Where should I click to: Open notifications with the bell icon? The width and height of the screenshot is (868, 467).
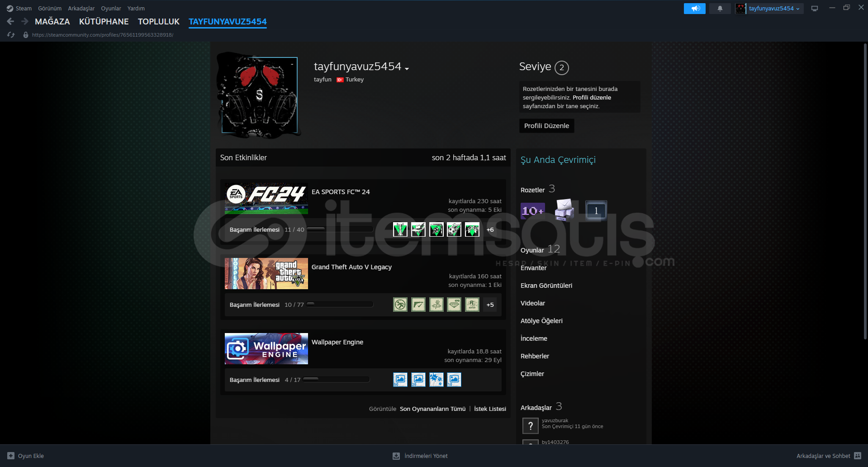[x=720, y=9]
